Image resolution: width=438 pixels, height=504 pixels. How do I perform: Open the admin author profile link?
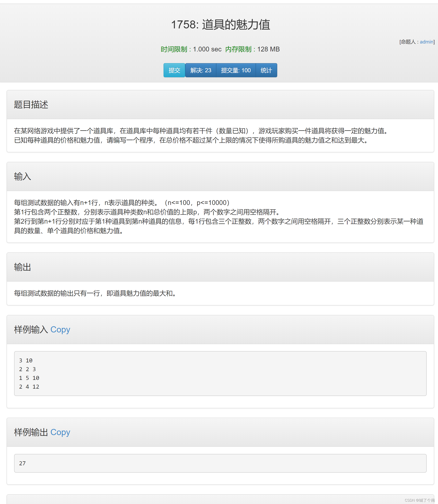tap(426, 42)
